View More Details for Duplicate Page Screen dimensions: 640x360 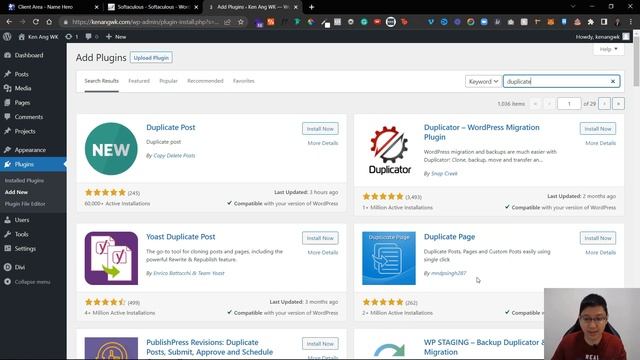(600, 252)
